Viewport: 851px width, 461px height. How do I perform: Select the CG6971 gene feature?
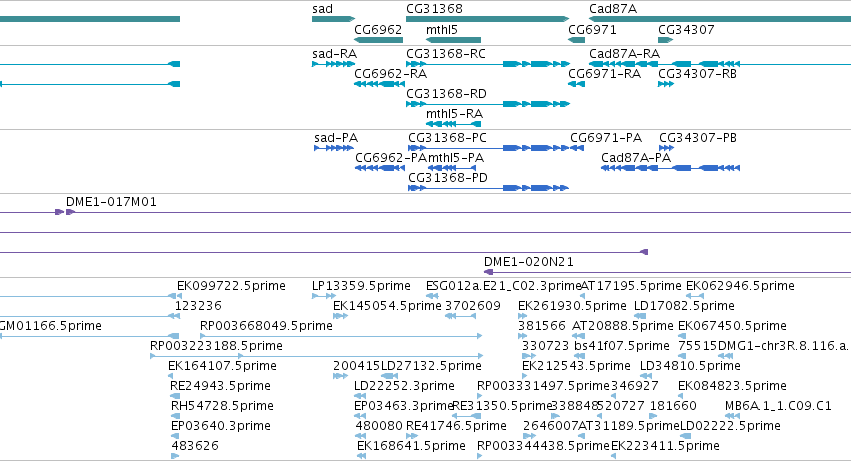[x=576, y=40]
